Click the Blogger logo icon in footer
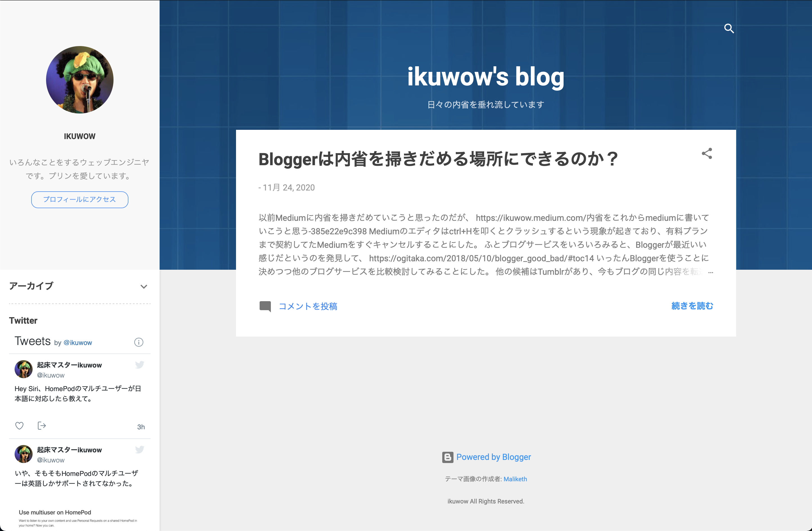The image size is (812, 531). 448,457
